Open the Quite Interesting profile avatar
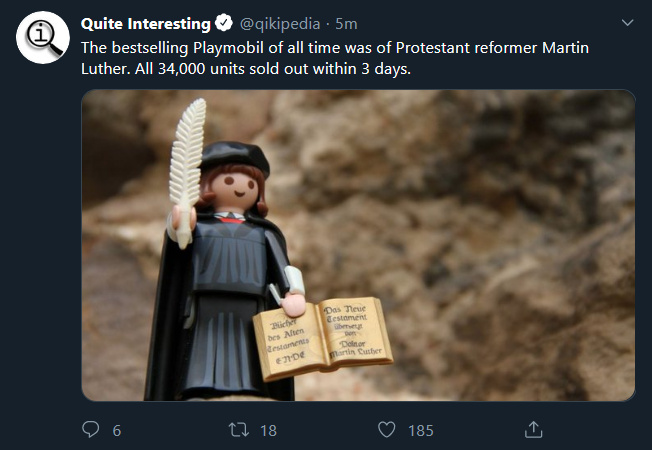Viewport: 652px width, 450px height. pyautogui.click(x=42, y=37)
